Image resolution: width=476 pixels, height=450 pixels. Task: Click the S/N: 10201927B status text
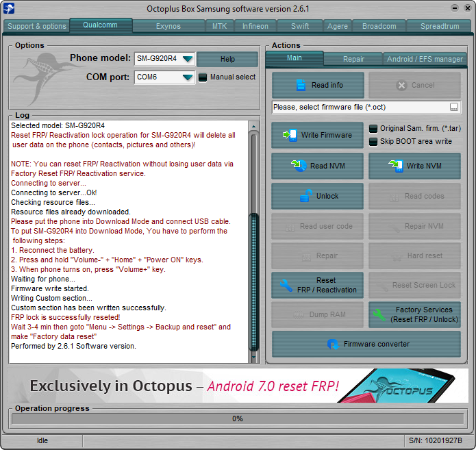pyautogui.click(x=436, y=440)
